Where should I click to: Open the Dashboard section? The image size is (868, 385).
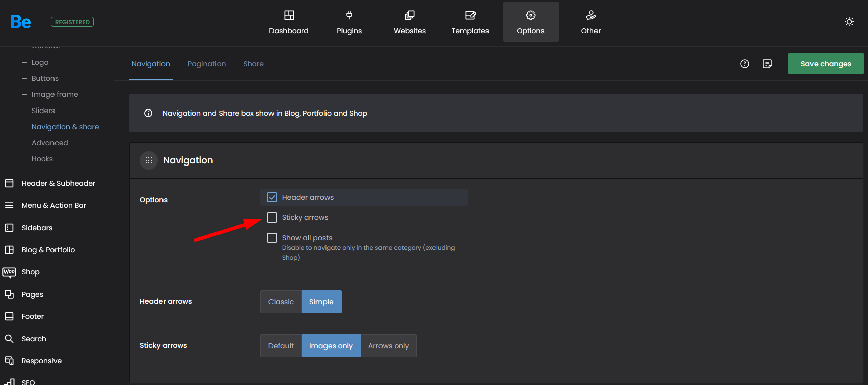click(x=289, y=22)
